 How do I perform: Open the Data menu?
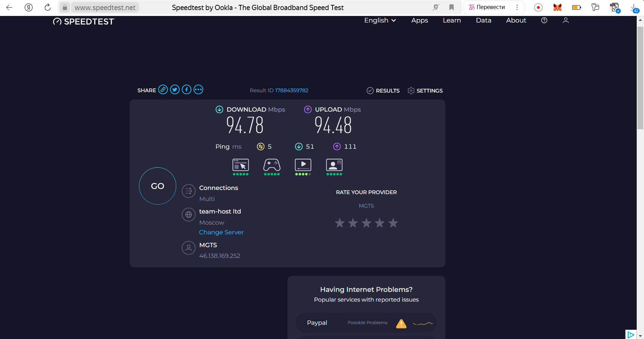tap(483, 20)
